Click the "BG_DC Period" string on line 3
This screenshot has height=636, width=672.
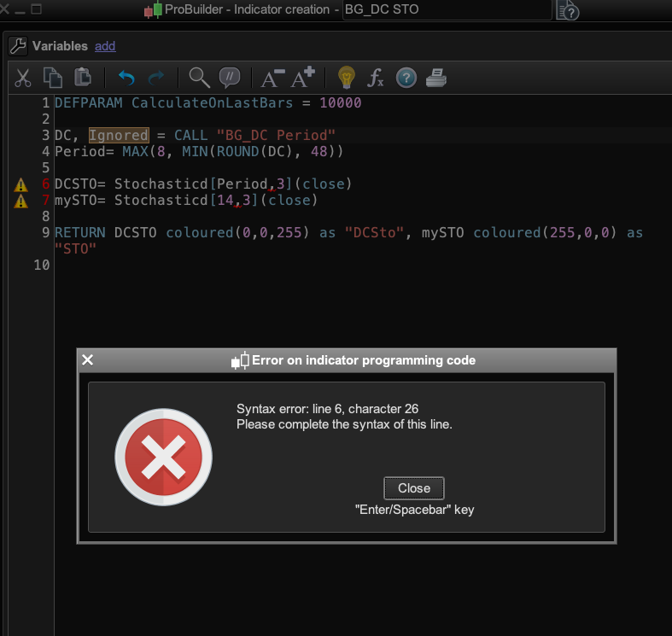276,136
